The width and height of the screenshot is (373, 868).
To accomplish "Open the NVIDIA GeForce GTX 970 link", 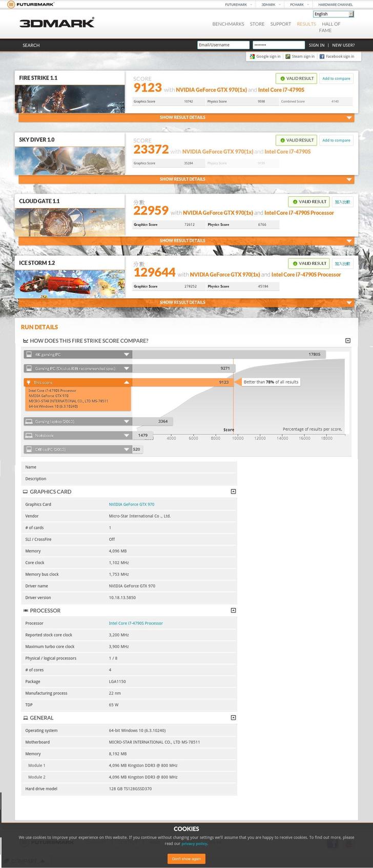I will [x=132, y=504].
